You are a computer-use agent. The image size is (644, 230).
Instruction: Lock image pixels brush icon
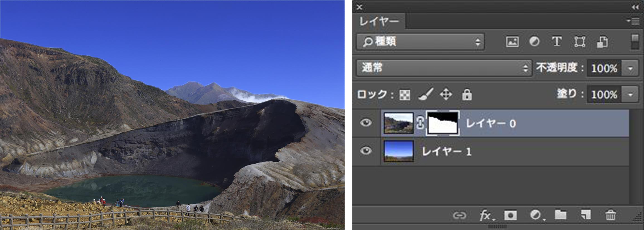[426, 94]
